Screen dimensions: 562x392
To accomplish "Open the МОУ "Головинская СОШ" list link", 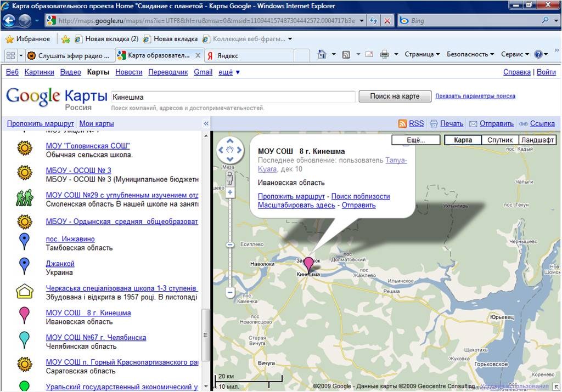I will (x=88, y=146).
